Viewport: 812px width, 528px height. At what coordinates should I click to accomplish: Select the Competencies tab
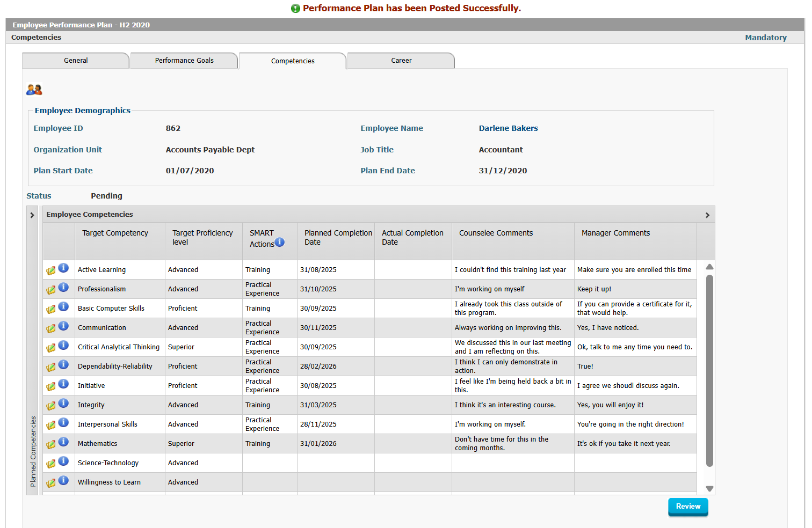[293, 61]
